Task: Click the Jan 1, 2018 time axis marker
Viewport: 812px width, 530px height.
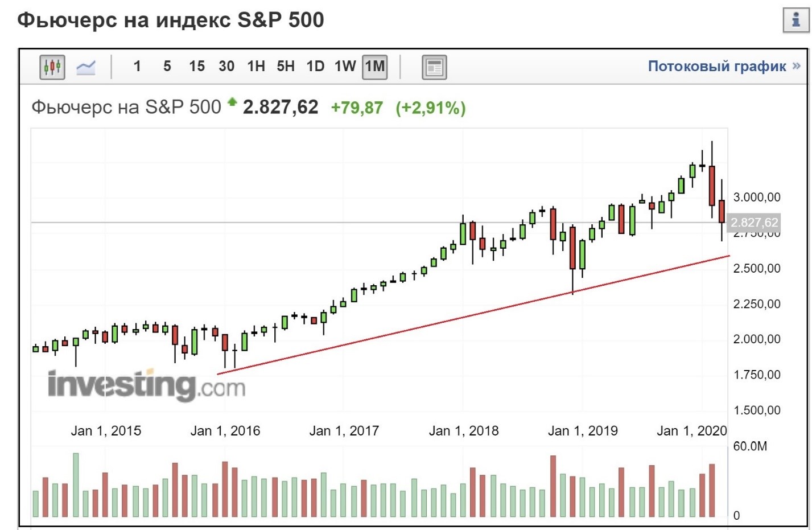Action: (x=463, y=431)
